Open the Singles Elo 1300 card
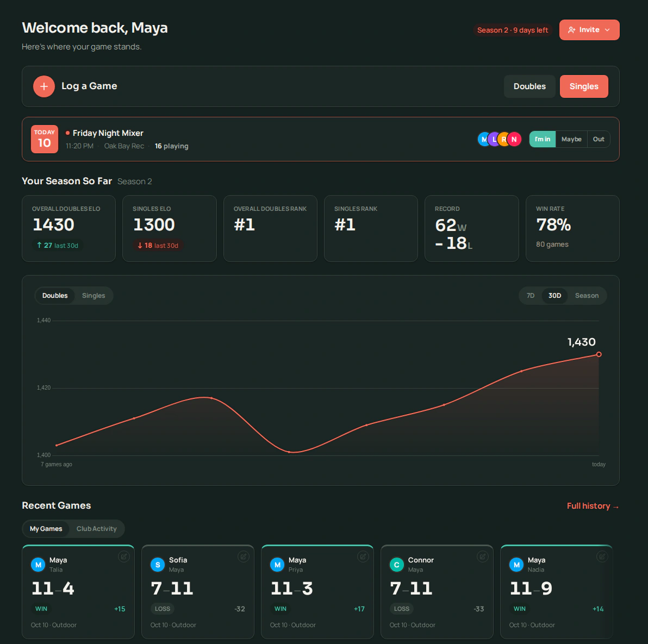The image size is (648, 644). point(170,228)
